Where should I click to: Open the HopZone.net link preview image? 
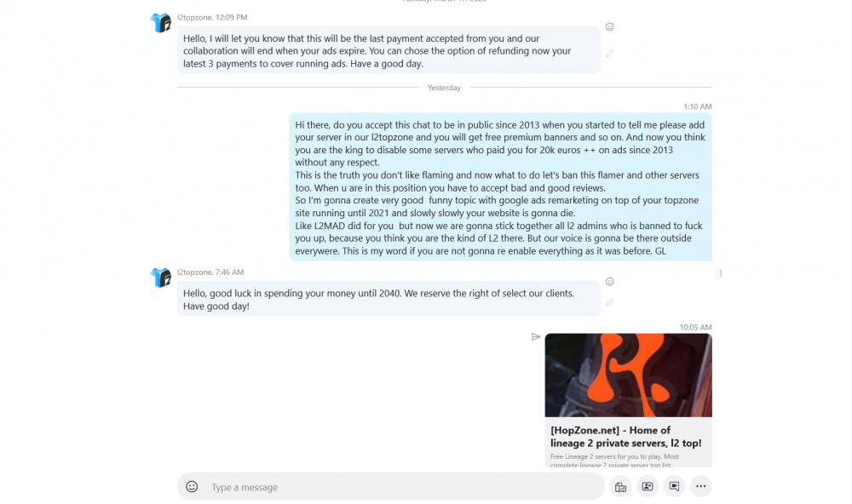click(x=628, y=375)
